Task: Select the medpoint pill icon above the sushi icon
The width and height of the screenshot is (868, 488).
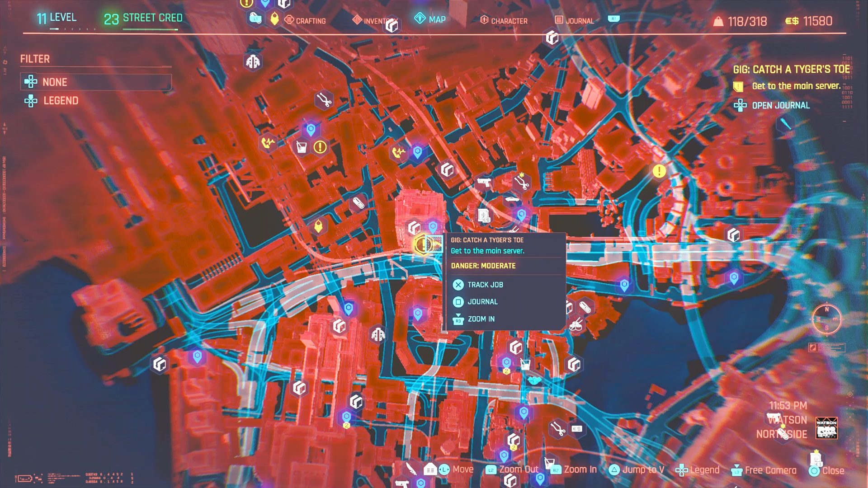Action: pos(585,308)
